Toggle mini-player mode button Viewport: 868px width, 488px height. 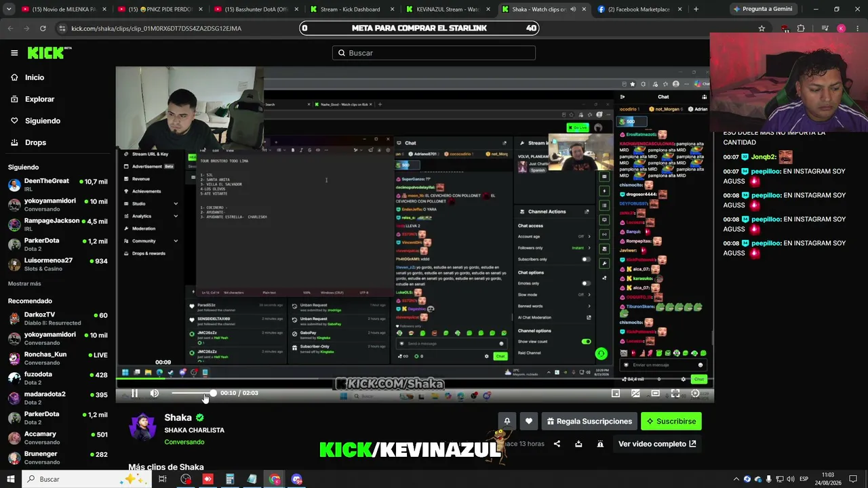(x=616, y=393)
